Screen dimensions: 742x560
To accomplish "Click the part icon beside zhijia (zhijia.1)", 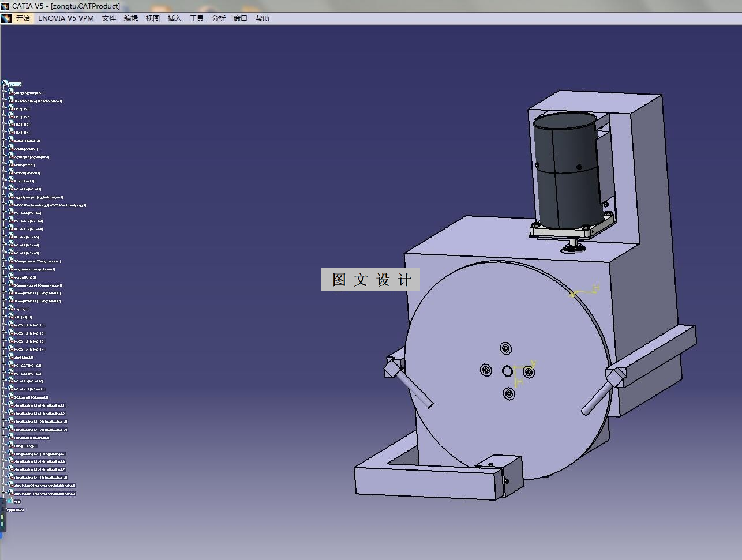I will (x=11, y=317).
